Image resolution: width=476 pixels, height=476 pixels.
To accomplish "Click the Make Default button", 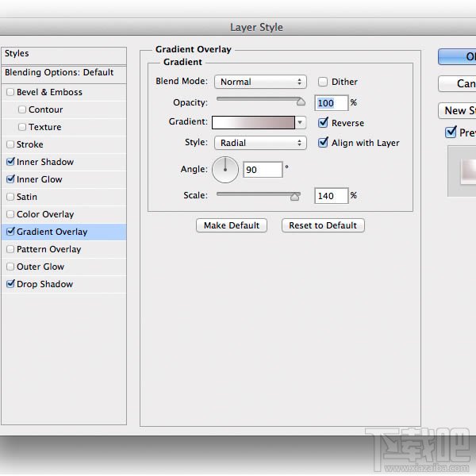I will [x=232, y=225].
